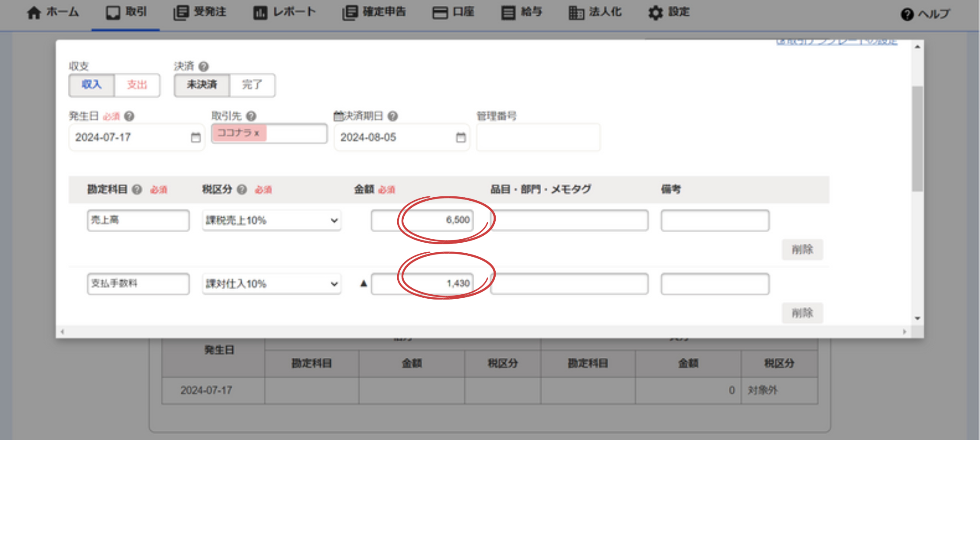
Task: Click the 管理番号 input field
Action: tap(538, 138)
